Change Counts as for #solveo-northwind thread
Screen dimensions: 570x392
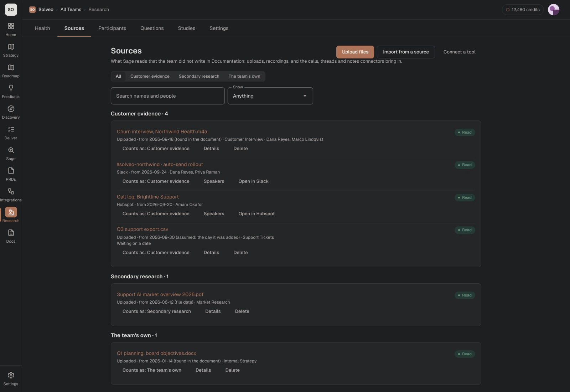(x=156, y=181)
